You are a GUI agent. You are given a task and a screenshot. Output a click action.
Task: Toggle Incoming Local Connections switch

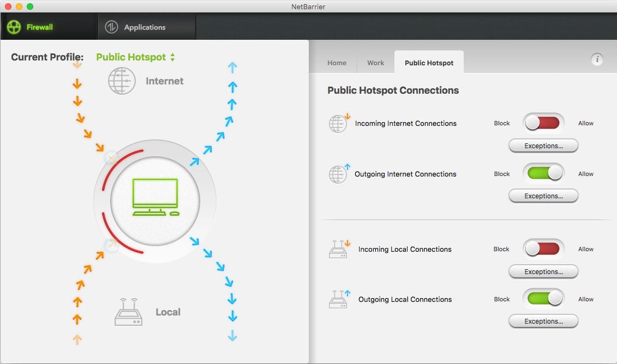click(543, 249)
